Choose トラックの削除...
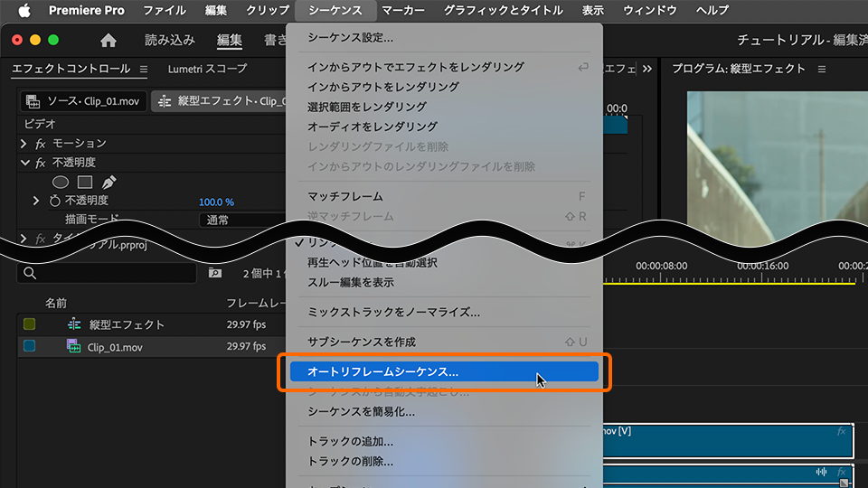868x488 pixels. pyautogui.click(x=445, y=462)
